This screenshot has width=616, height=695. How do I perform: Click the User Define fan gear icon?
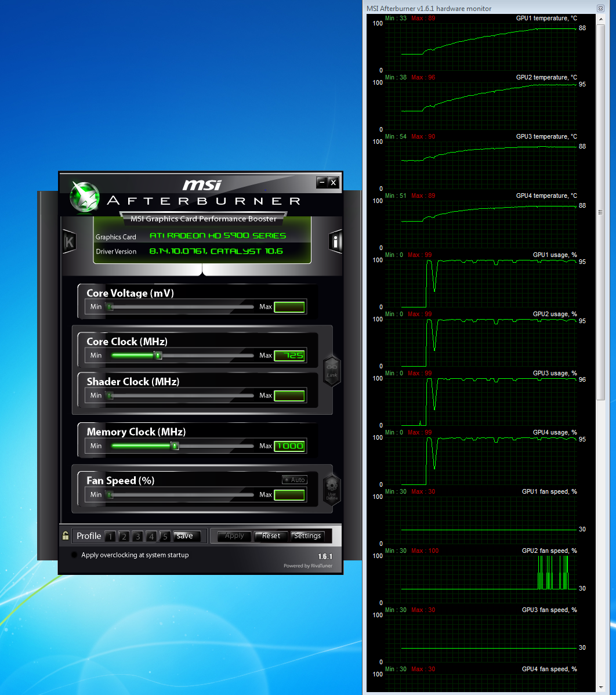(x=332, y=489)
